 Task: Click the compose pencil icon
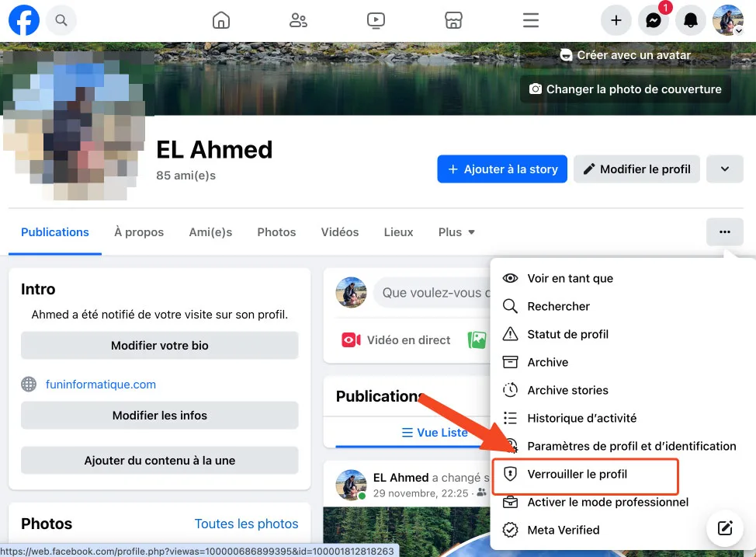(724, 527)
